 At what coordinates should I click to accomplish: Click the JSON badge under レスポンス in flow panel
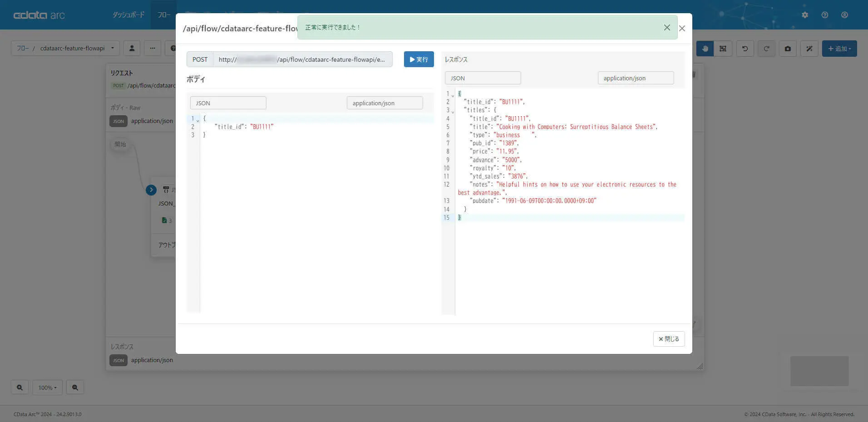pyautogui.click(x=118, y=360)
